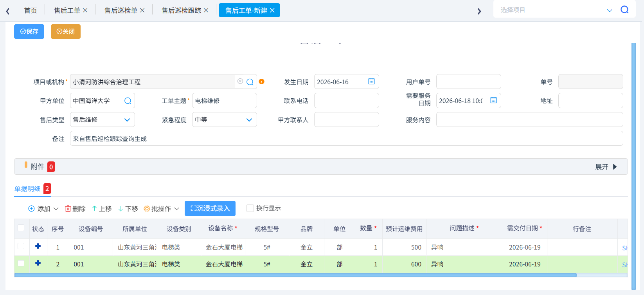Toggle the select-all checkbox in table header
Image resolution: width=644 pixels, height=295 pixels.
21,228
